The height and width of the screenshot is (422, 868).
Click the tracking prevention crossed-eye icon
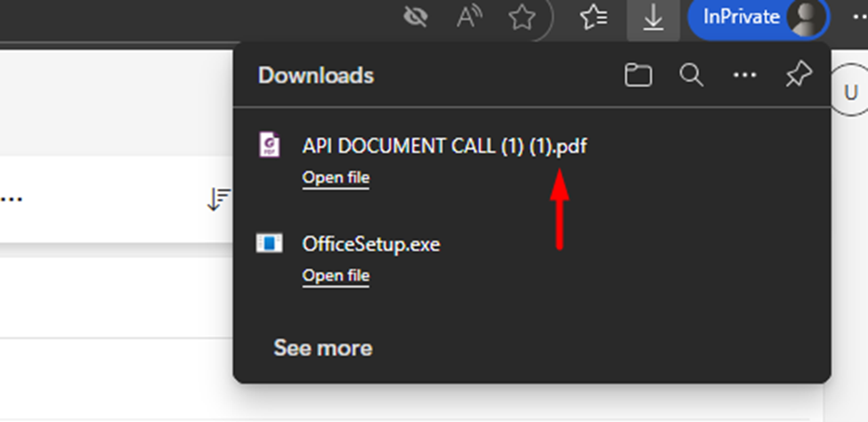416,18
